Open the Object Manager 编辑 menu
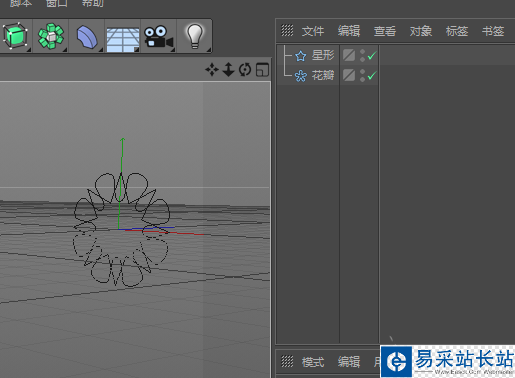Viewport: 515px width, 378px height. [x=349, y=31]
